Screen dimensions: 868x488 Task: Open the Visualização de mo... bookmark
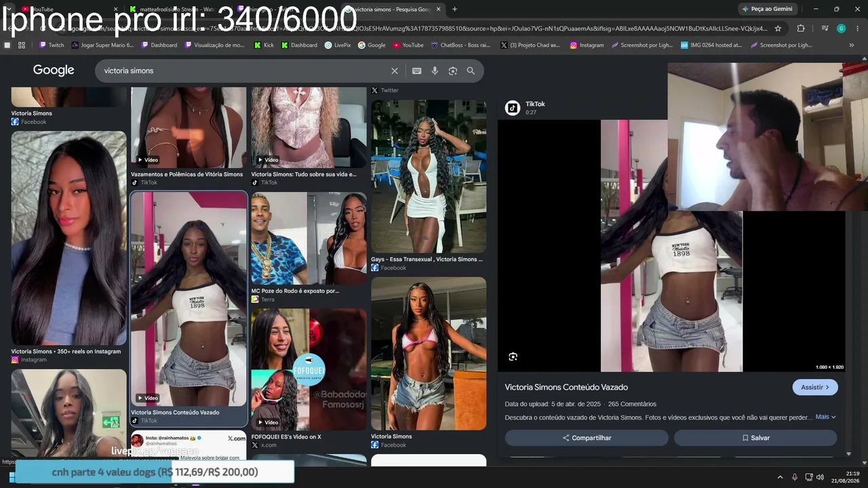(213, 45)
